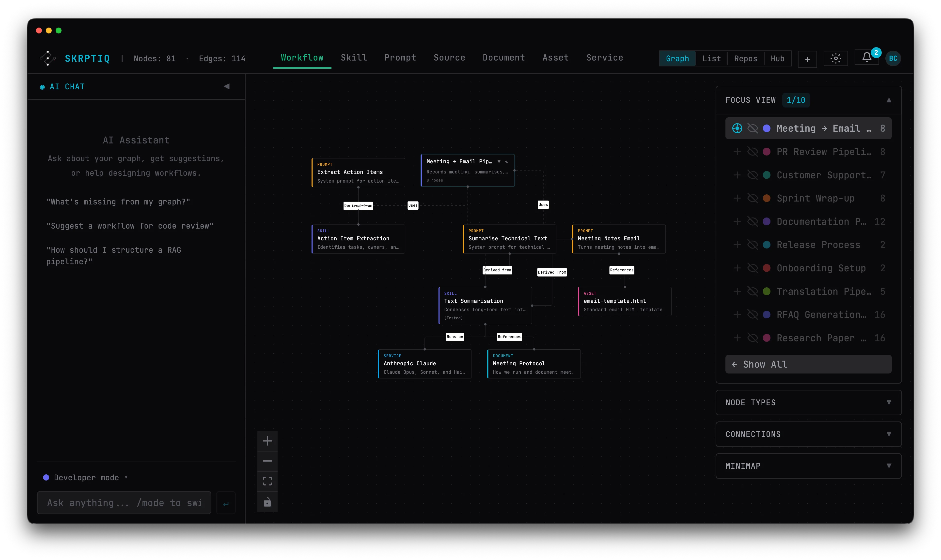Click the fit-to-screen icon below zoom controls
941x560 pixels.
267,481
